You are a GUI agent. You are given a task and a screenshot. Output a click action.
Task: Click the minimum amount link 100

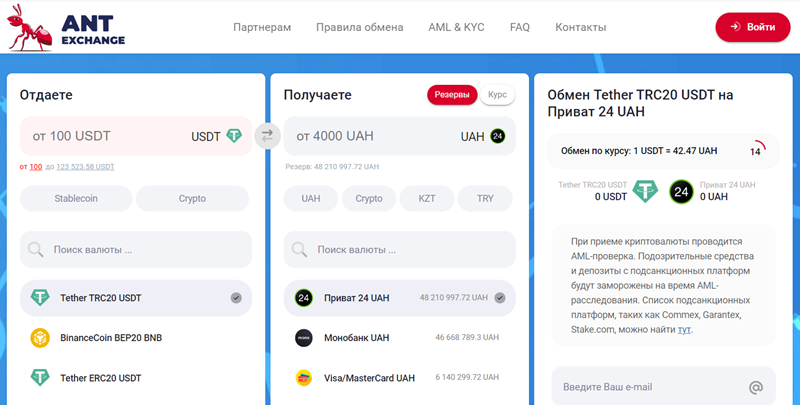pyautogui.click(x=36, y=167)
